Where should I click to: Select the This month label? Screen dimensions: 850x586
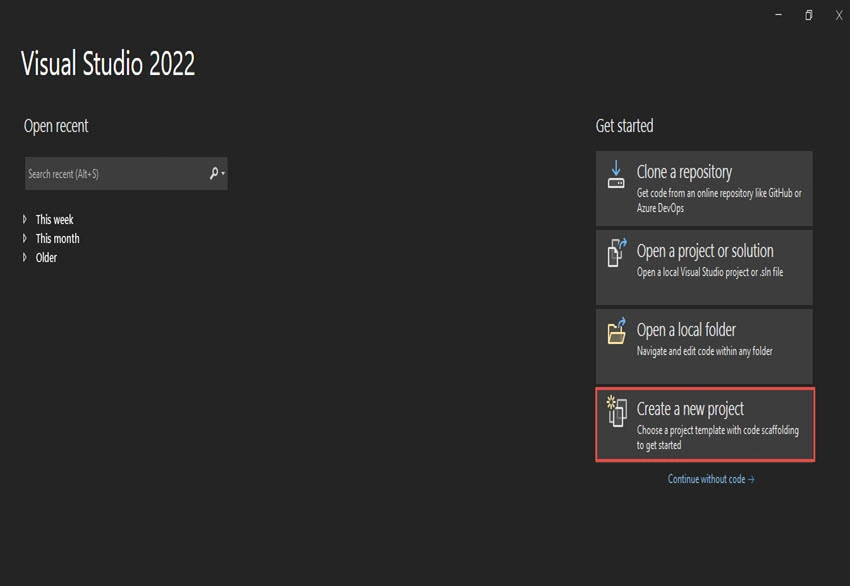click(x=57, y=239)
